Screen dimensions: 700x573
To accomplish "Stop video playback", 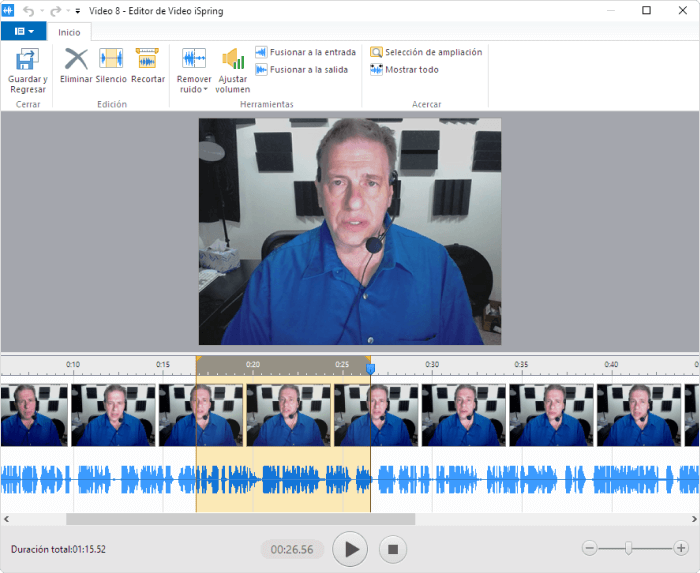I will 393,549.
